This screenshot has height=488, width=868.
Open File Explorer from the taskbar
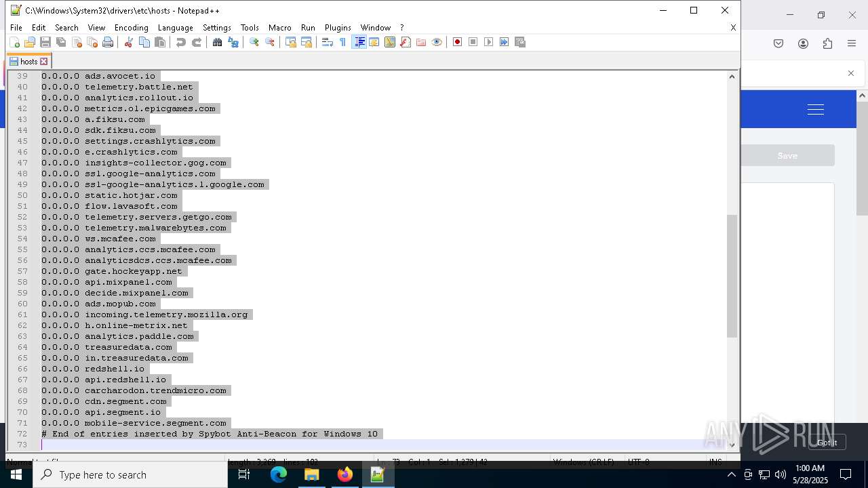tap(311, 474)
